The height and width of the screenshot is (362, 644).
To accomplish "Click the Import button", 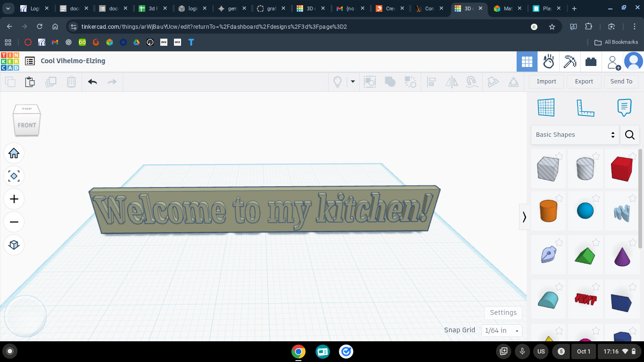I will pyautogui.click(x=546, y=82).
